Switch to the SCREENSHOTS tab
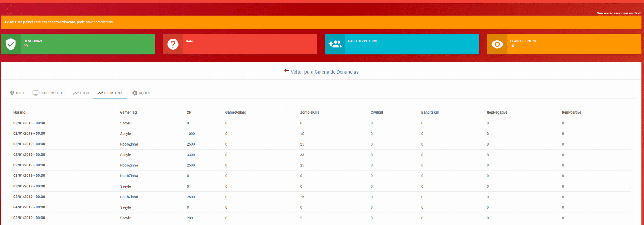 (48, 93)
